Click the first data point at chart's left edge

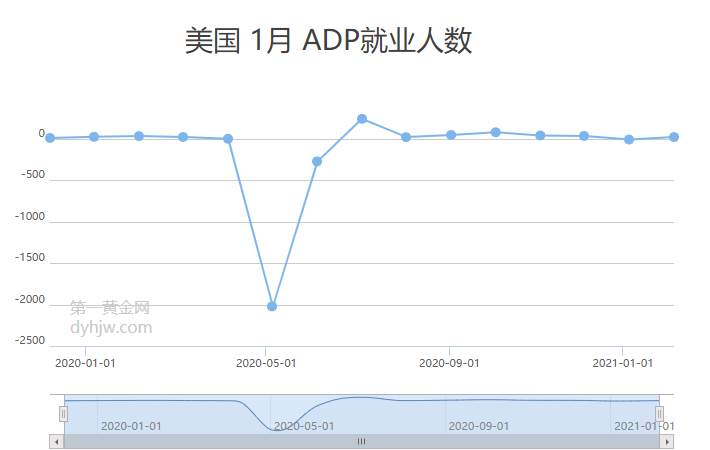pyautogui.click(x=50, y=138)
